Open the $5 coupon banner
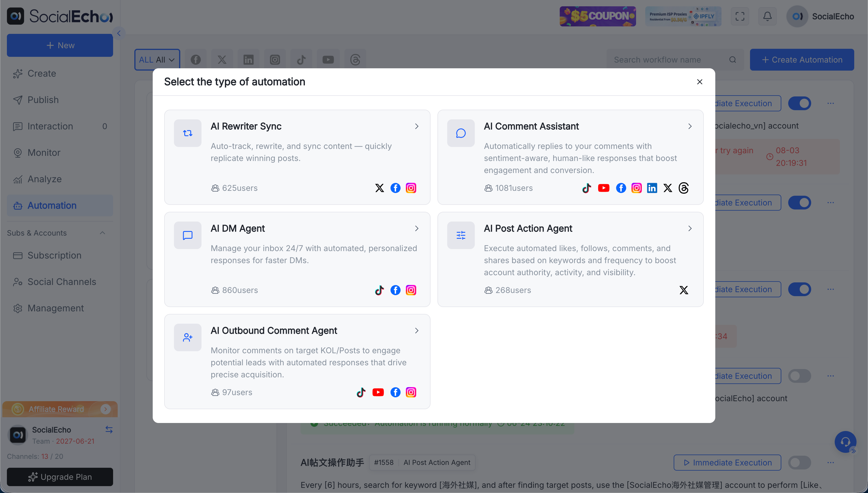 tap(598, 16)
